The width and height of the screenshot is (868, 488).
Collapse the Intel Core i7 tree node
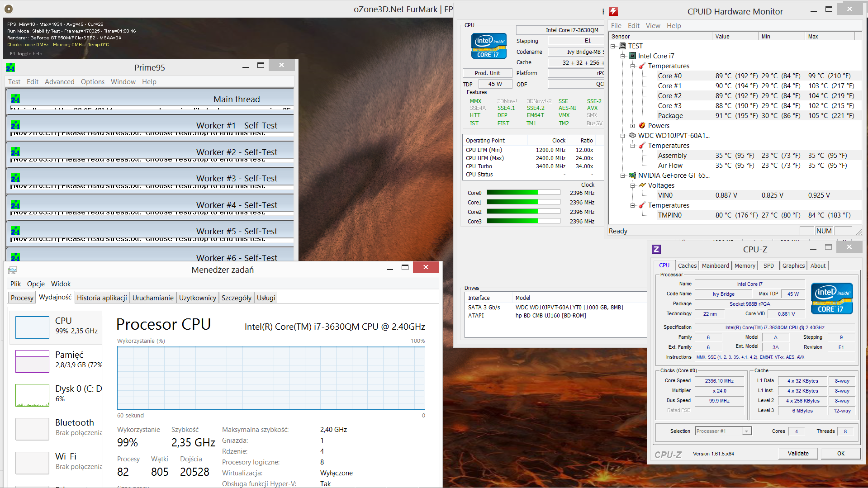coord(622,56)
